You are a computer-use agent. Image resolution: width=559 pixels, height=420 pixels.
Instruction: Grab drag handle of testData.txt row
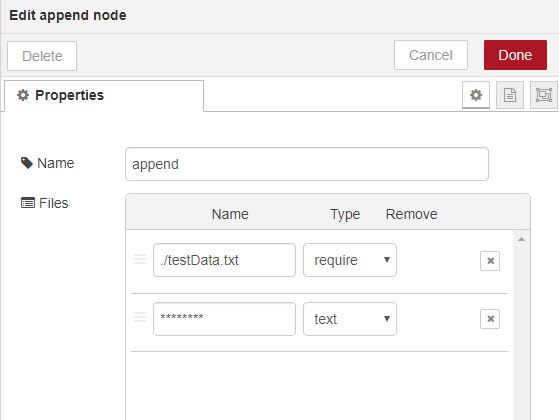tap(140, 259)
